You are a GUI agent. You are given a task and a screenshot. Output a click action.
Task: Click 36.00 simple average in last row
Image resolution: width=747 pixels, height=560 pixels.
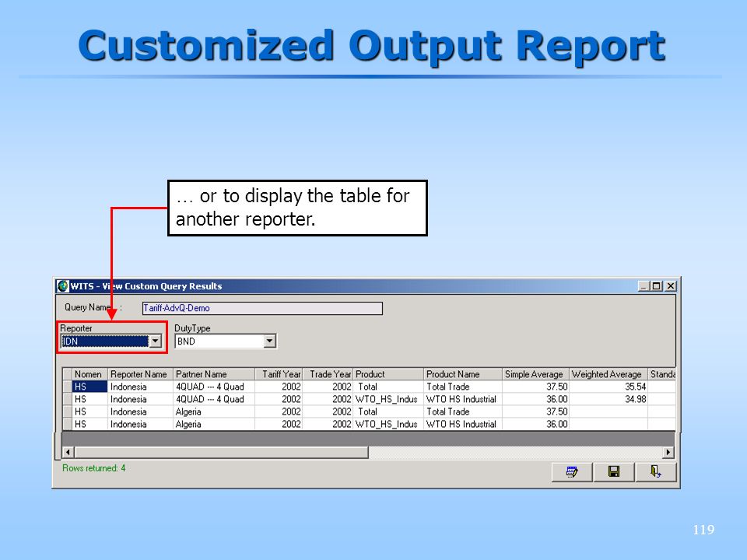coord(536,424)
